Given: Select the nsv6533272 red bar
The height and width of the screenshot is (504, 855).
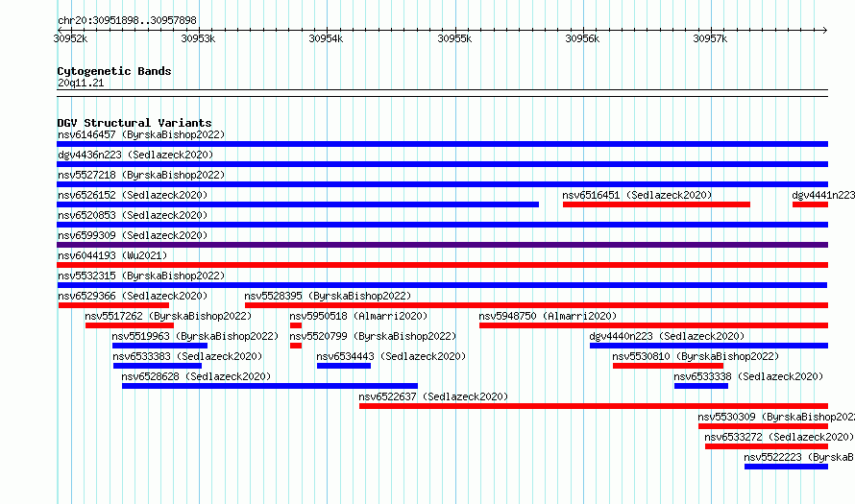Looking at the screenshot, I should coord(767,446).
